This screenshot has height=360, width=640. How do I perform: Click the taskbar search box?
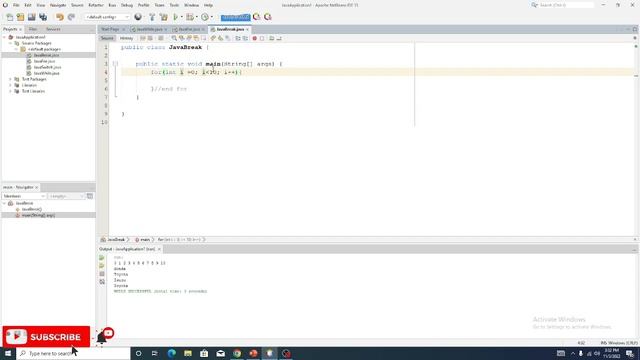[x=73, y=353]
